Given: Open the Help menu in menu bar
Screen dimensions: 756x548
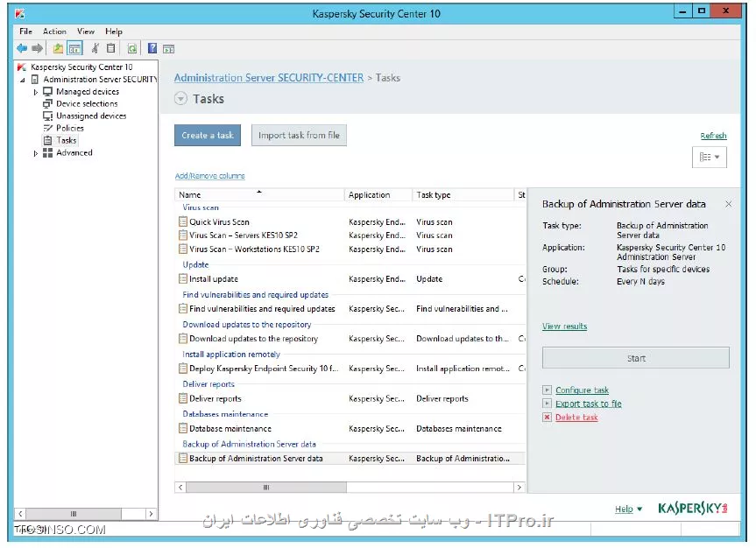Looking at the screenshot, I should pos(114,32).
